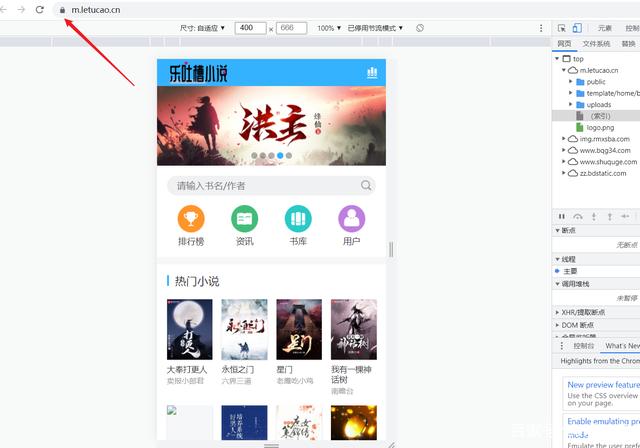
Task: Open the throttling mode dropdown
Action: click(375, 28)
